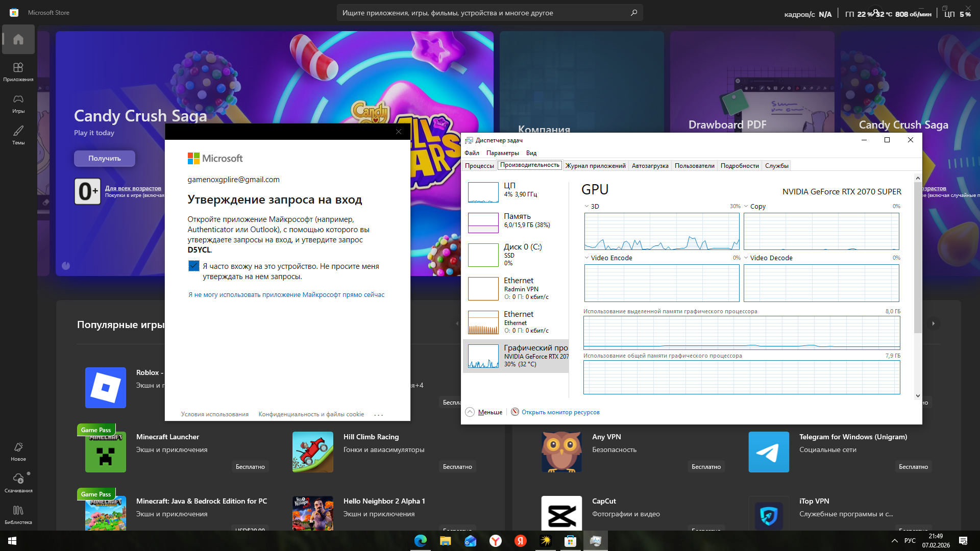Screen dimensions: 980x551
Task: Click the Task Manager vertical scrollbar down arrow
Action: (918, 395)
